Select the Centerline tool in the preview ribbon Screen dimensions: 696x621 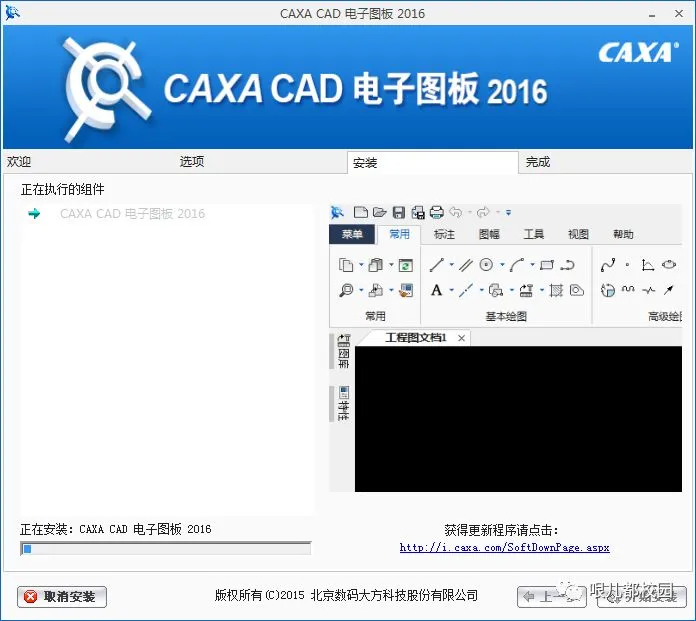[x=466, y=290]
